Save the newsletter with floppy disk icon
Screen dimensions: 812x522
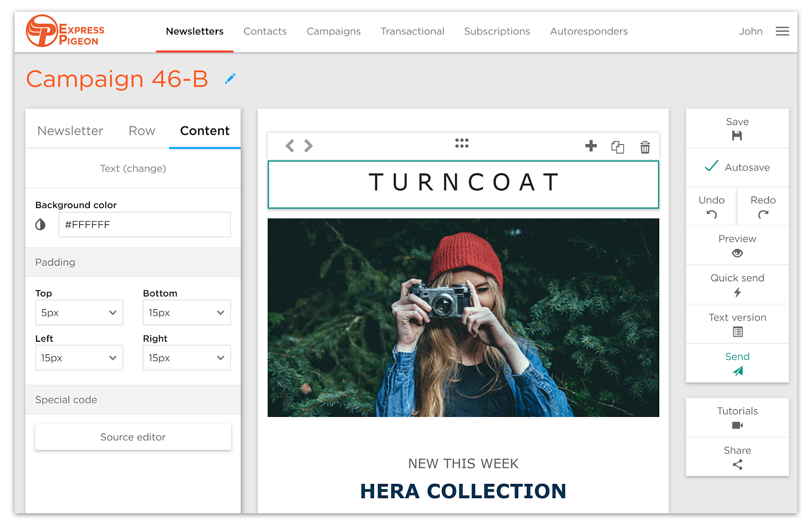[737, 135]
